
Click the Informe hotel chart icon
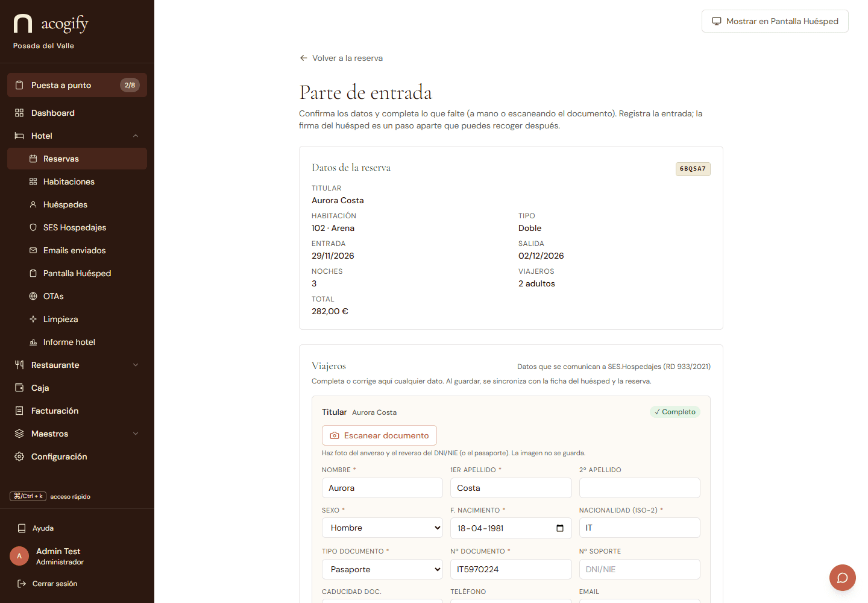pyautogui.click(x=33, y=342)
